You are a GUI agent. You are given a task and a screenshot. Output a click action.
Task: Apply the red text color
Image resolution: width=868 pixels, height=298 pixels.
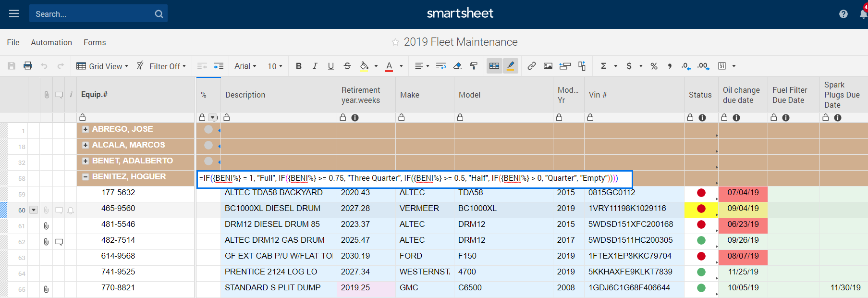pos(389,66)
